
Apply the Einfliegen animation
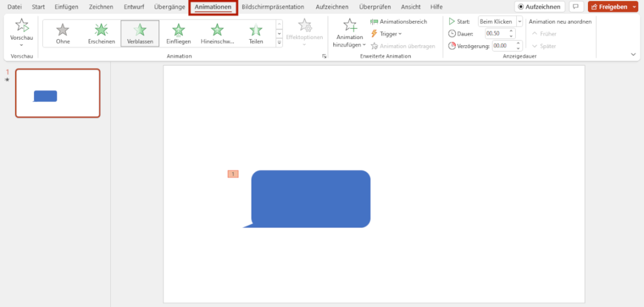click(x=179, y=33)
